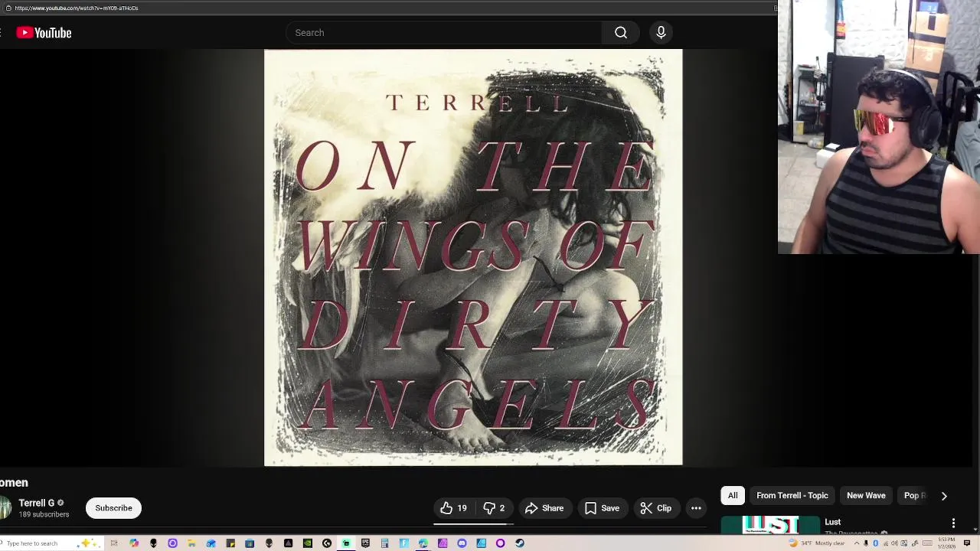Open the Lust video title
The height and width of the screenshot is (551, 980).
833,522
